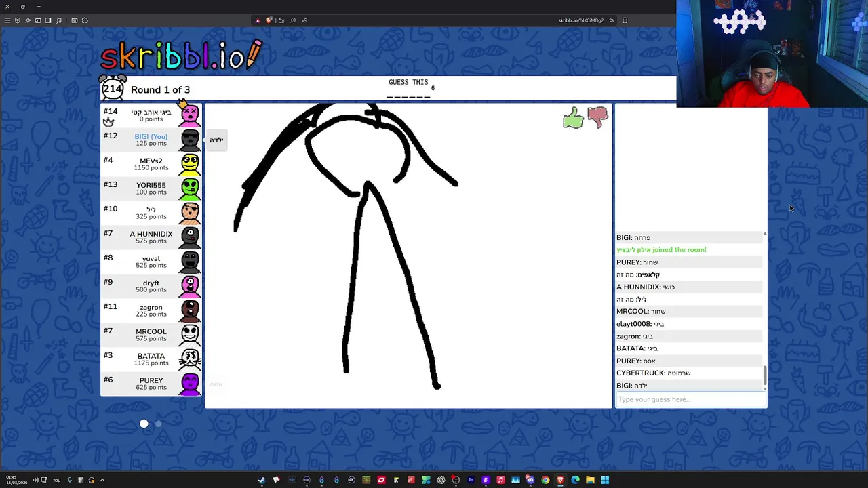Open the browser hamburger menu icon
868x488 pixels.
(x=7, y=20)
